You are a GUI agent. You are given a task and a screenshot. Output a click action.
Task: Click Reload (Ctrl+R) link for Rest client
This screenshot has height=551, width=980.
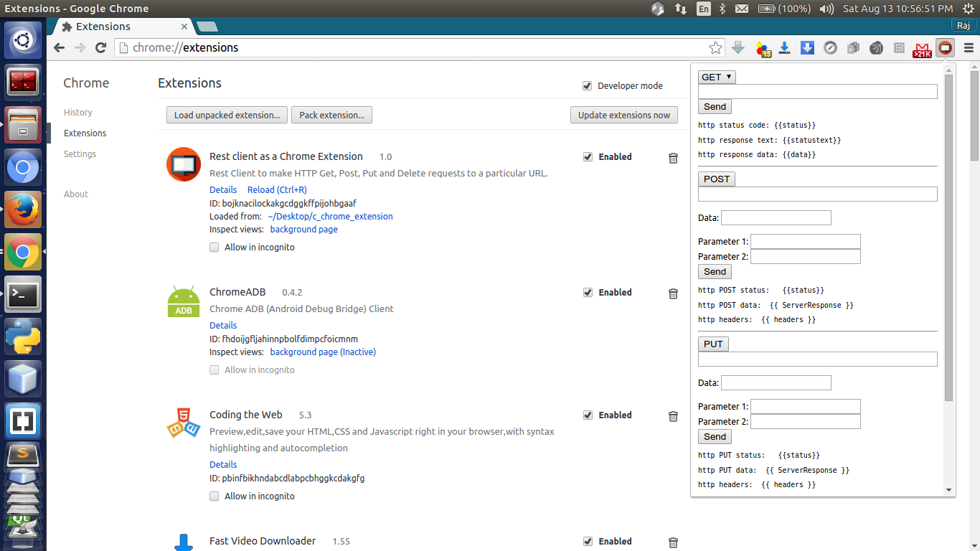coord(277,190)
